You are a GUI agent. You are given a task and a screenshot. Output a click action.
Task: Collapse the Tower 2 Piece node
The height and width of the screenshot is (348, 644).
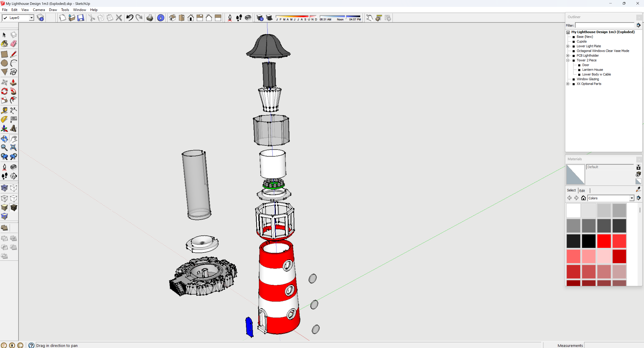point(568,60)
